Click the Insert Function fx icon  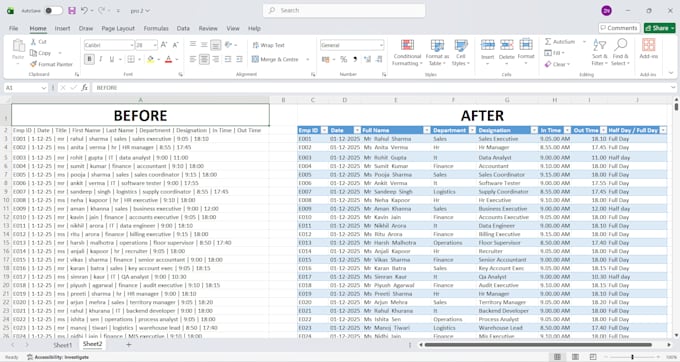click(x=85, y=88)
